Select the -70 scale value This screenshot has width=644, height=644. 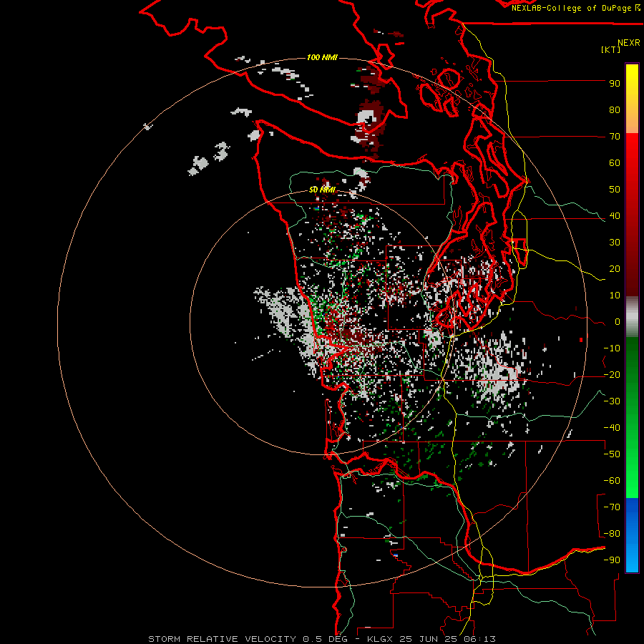[612, 507]
